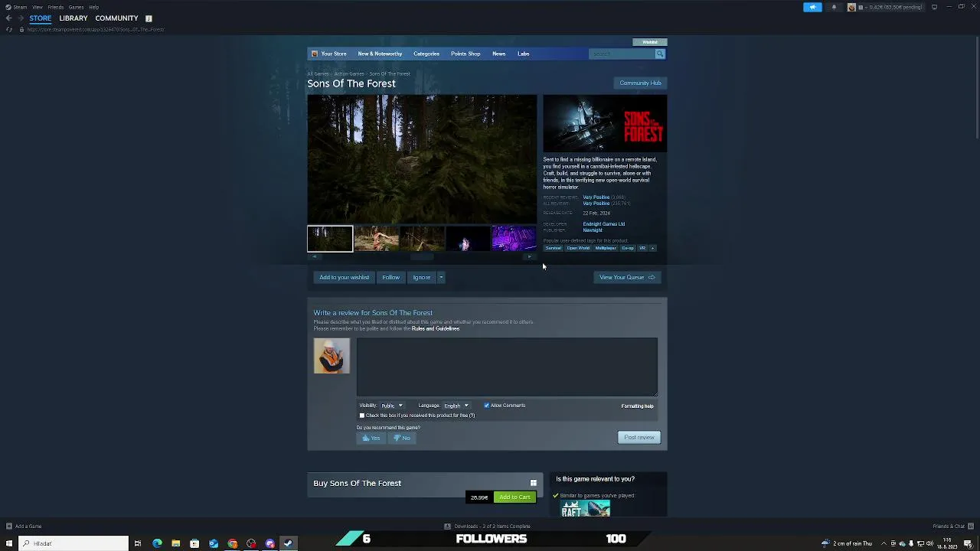Screen dimensions: 980x551
Task: Open Google Chrome from the taskbar
Action: coord(232,543)
